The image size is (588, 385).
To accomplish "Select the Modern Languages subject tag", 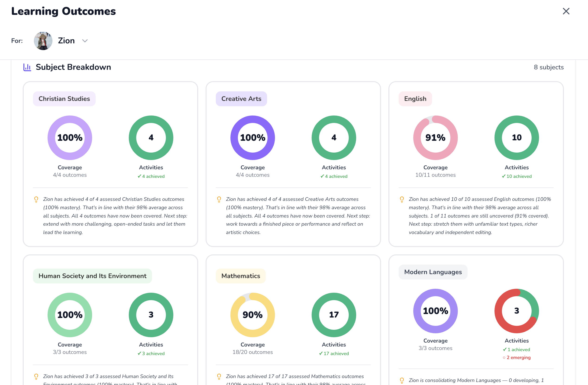I will [x=433, y=272].
